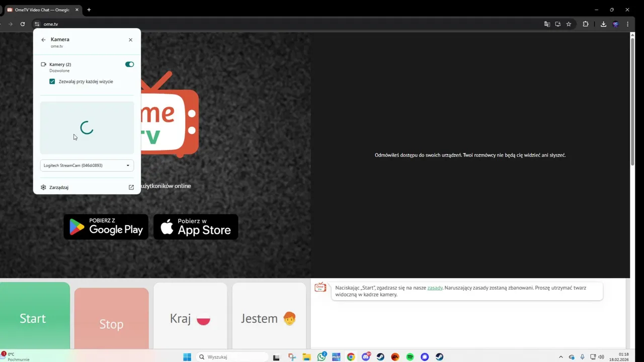Click the OmeTV avatar icon beside the chat message
This screenshot has width=644, height=362.
pyautogui.click(x=320, y=287)
